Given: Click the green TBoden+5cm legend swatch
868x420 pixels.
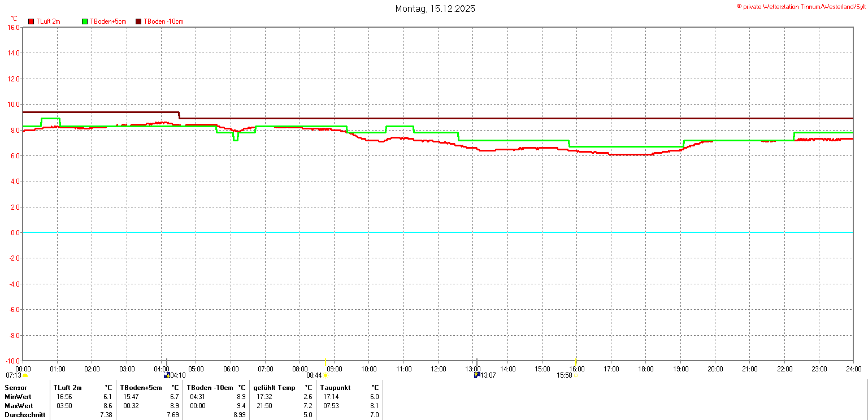Looking at the screenshot, I should [x=85, y=21].
